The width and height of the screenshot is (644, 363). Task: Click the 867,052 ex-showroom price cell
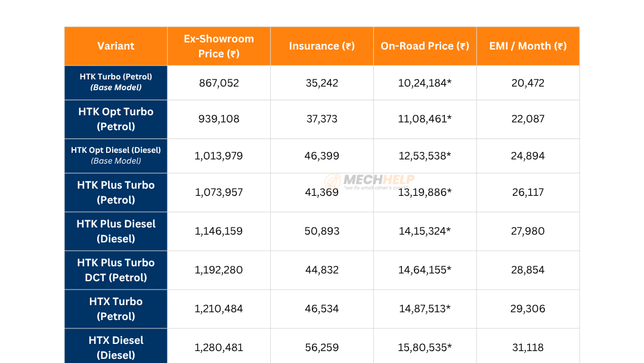coord(218,82)
